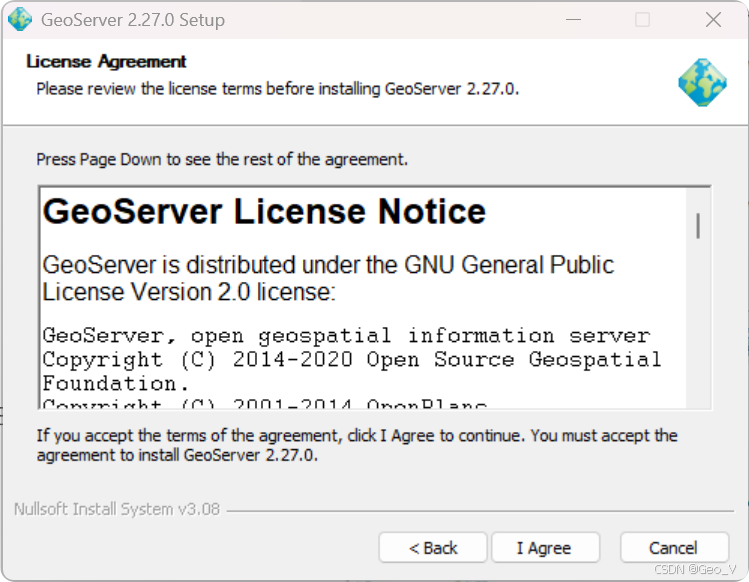
Task: Click 'Copyright (C) 2014-2020 Open Source Geospatial' line
Action: 352,359
